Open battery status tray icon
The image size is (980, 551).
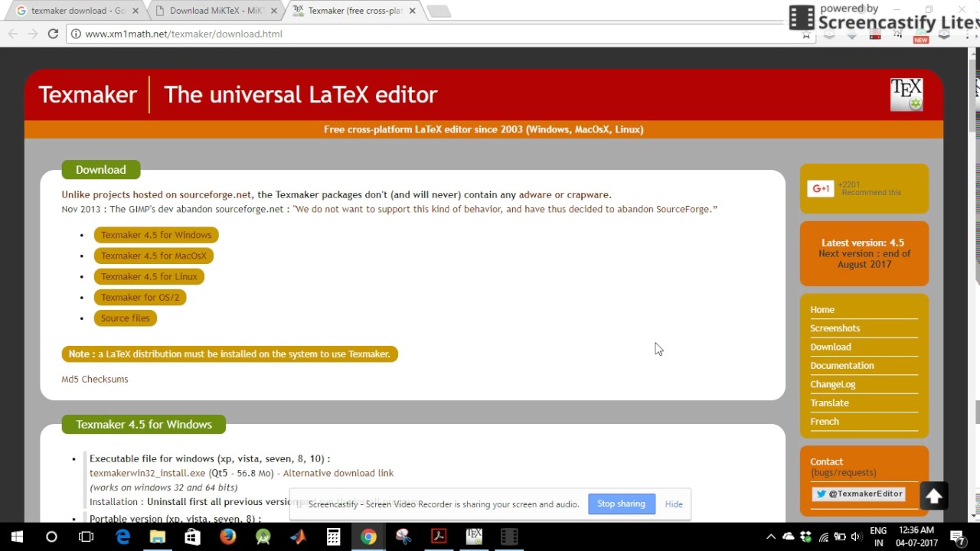coord(840,536)
